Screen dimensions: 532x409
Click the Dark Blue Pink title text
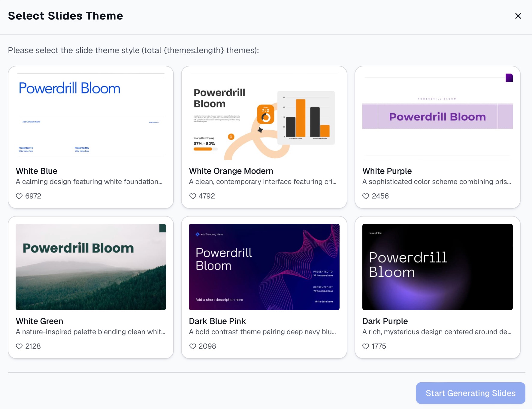tap(217, 321)
